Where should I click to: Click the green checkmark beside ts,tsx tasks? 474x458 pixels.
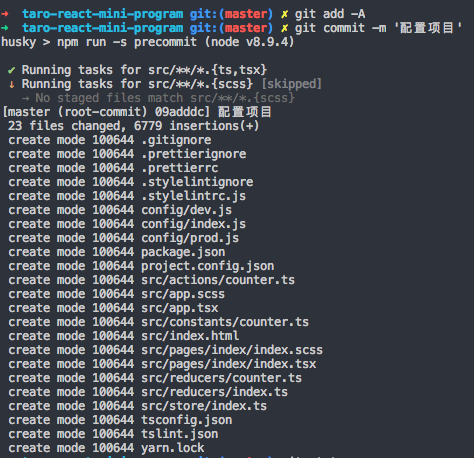click(x=11, y=70)
